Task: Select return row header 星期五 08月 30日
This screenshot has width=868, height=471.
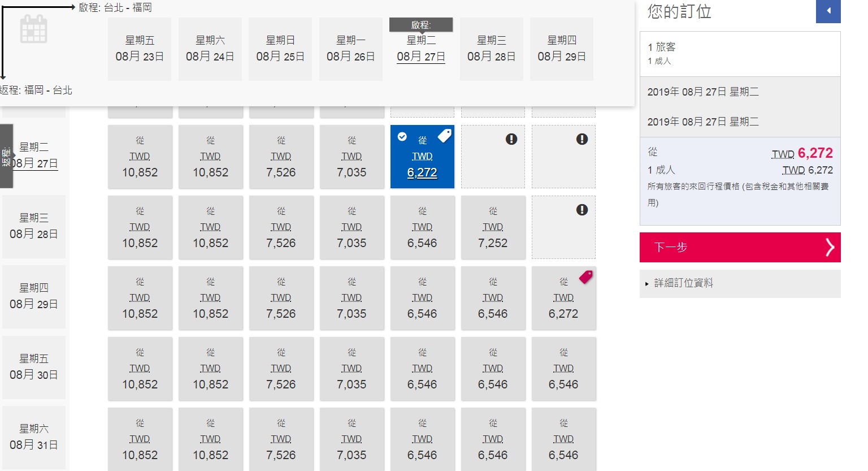Action: (34, 367)
